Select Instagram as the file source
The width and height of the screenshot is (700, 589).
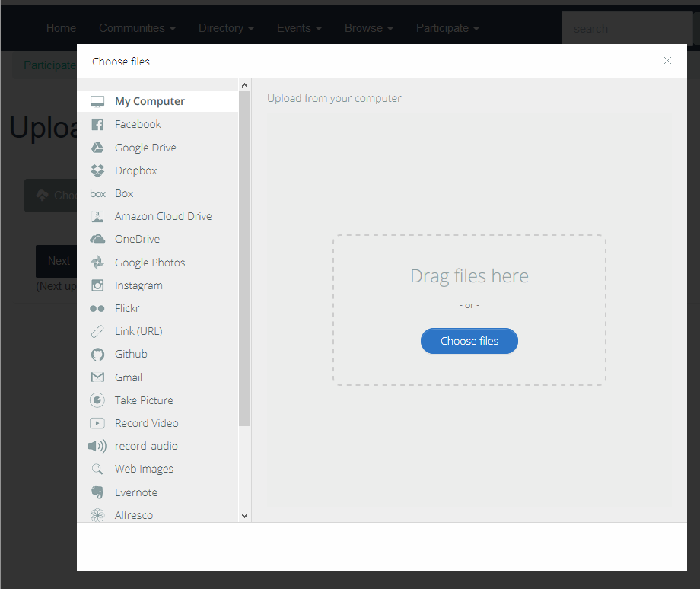(157, 285)
